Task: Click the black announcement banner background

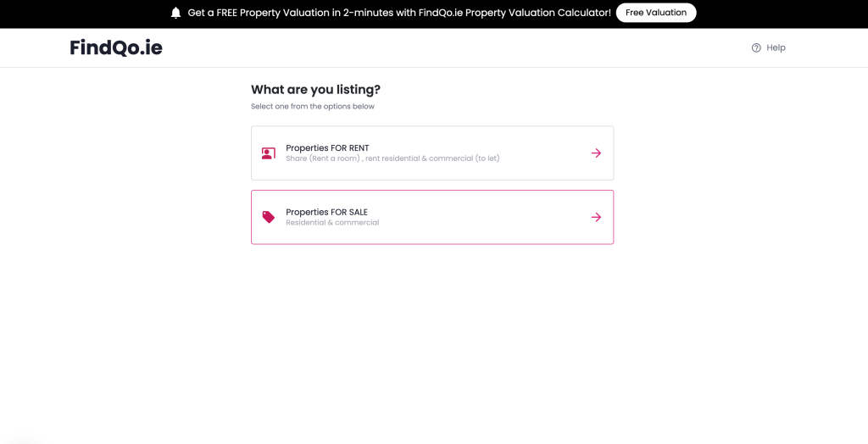Action: tap(83, 14)
